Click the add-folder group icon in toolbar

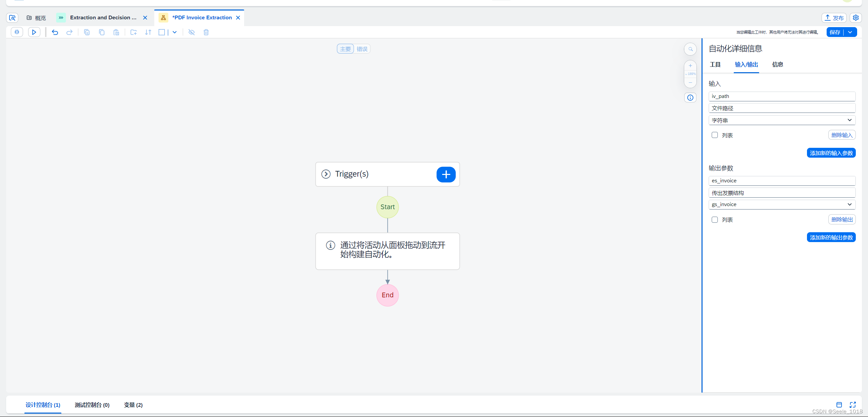(x=134, y=32)
